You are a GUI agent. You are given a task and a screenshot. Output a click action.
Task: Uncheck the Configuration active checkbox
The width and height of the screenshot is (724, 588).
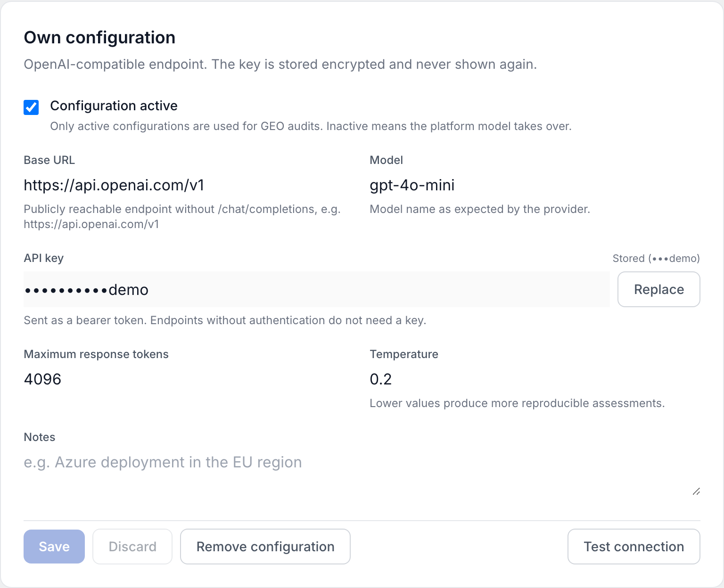click(x=31, y=107)
